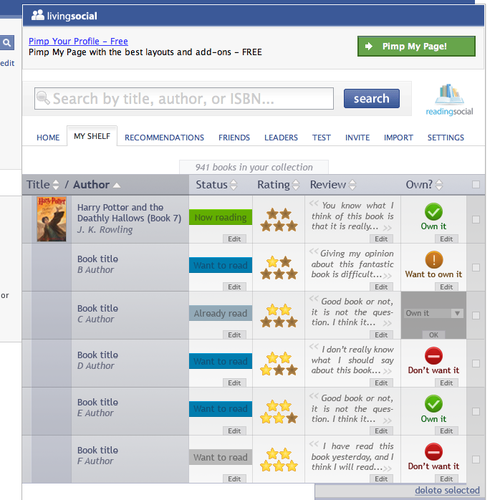Click the star rating for Book title C Author
This screenshot has height=500, width=500.
pos(279,316)
